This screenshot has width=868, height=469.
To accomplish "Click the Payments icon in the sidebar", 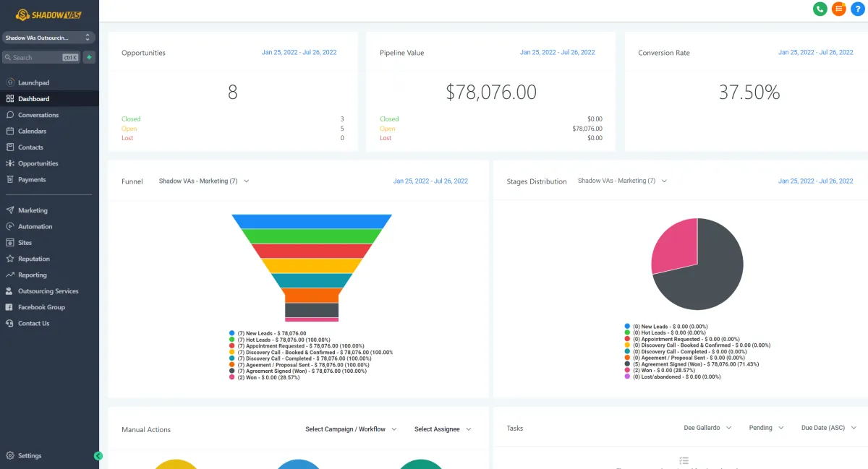I will point(10,179).
